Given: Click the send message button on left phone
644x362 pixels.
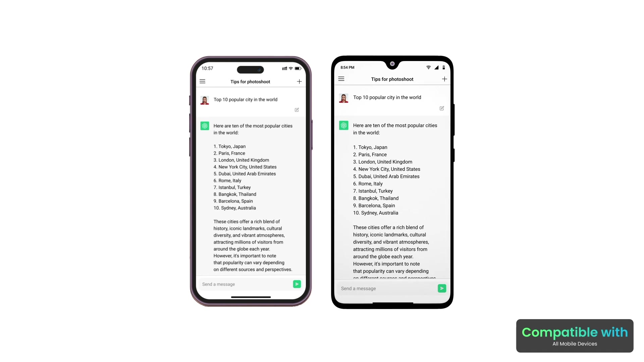Looking at the screenshot, I should click(x=297, y=284).
